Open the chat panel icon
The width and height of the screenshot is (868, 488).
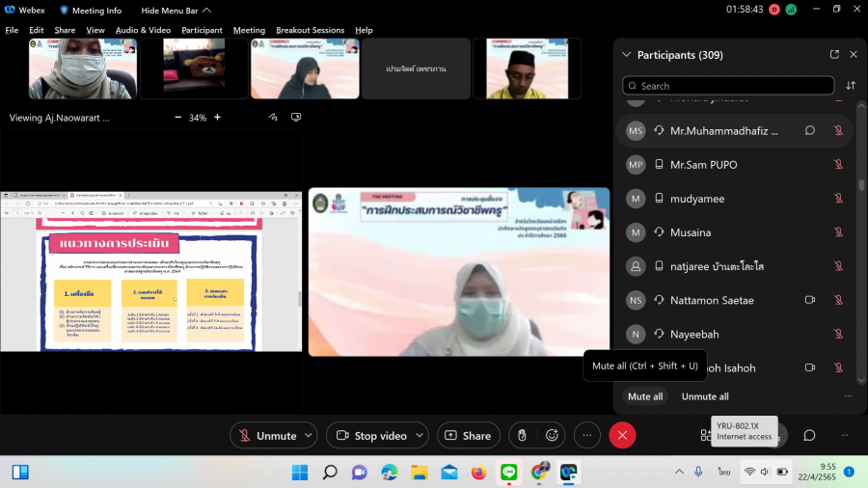(x=810, y=436)
